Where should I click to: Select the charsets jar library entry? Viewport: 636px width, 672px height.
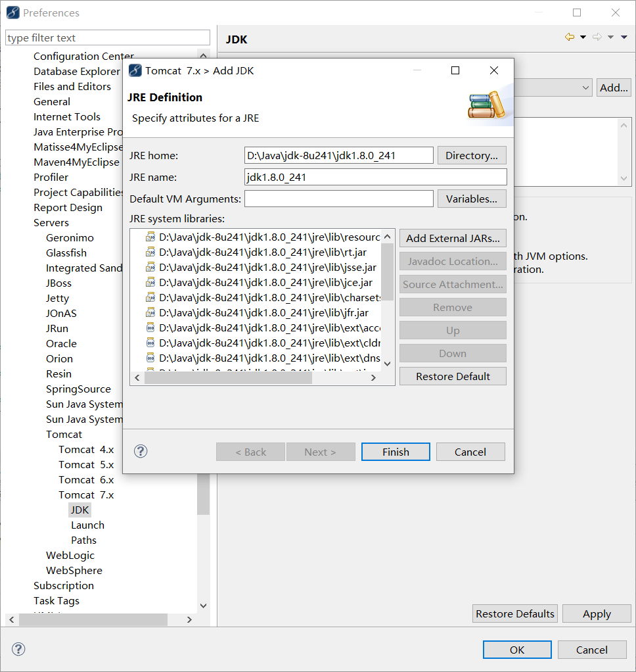coord(262,297)
